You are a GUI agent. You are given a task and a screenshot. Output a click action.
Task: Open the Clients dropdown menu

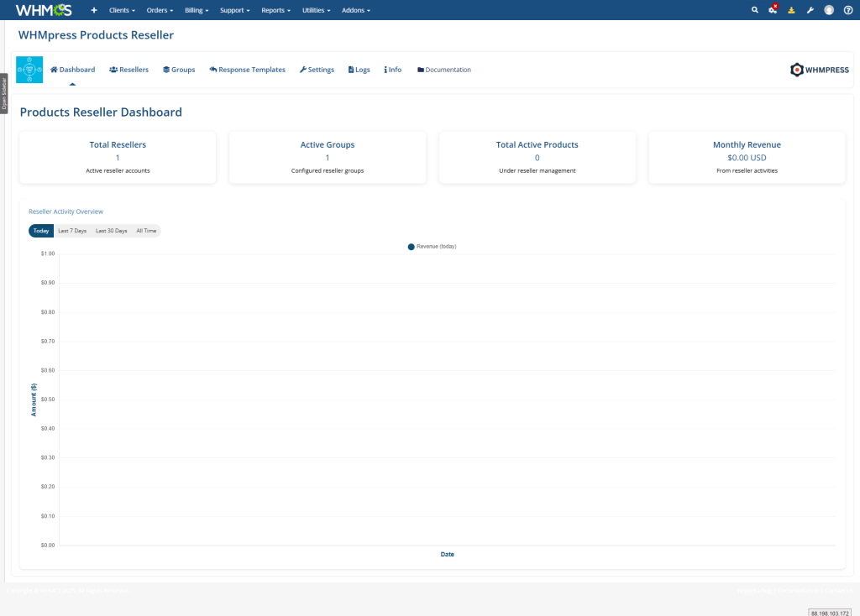[121, 10]
